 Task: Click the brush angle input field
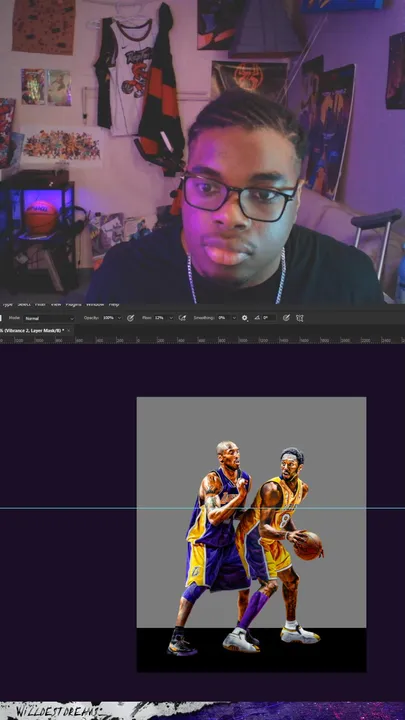(269, 318)
